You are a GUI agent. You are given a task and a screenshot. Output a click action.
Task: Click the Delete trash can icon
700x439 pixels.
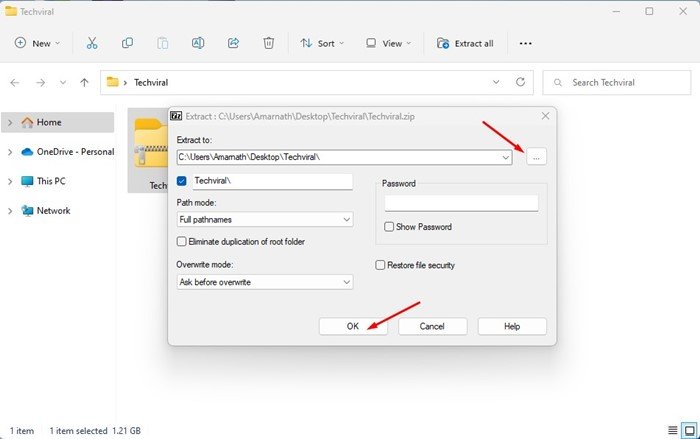pos(268,43)
